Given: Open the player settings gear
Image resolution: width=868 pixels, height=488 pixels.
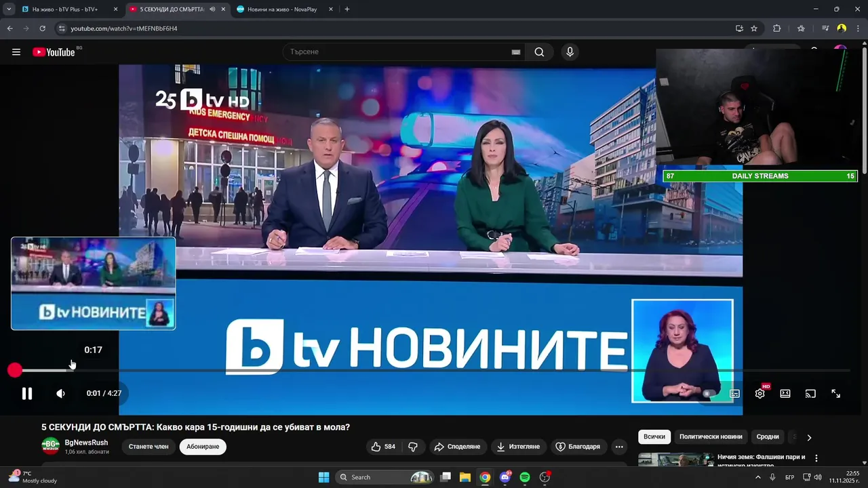Looking at the screenshot, I should pyautogui.click(x=760, y=393).
